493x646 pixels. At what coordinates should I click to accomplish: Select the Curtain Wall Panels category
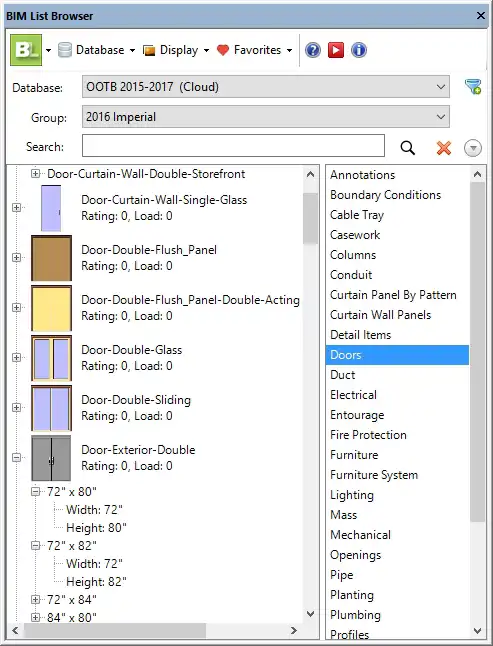tap(397, 315)
